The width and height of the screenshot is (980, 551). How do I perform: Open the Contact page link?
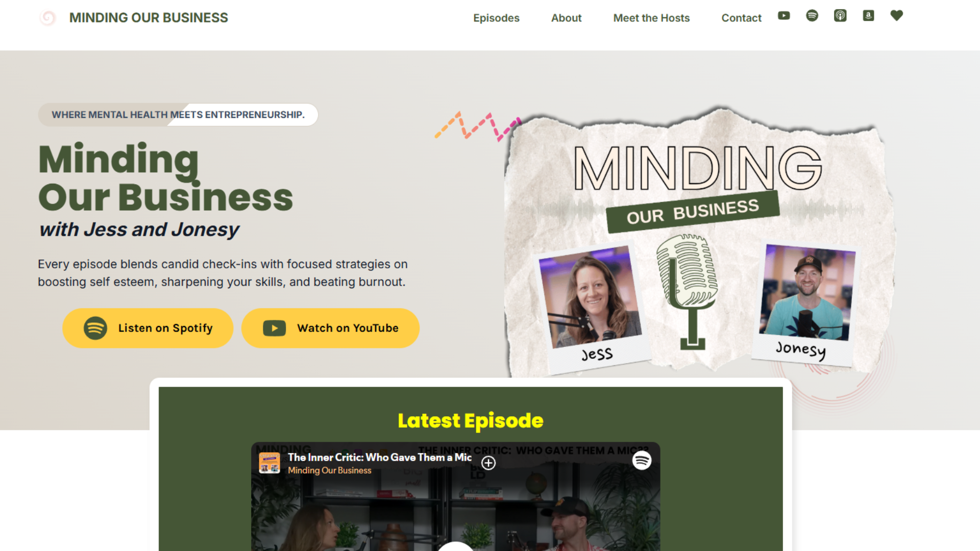pos(741,18)
